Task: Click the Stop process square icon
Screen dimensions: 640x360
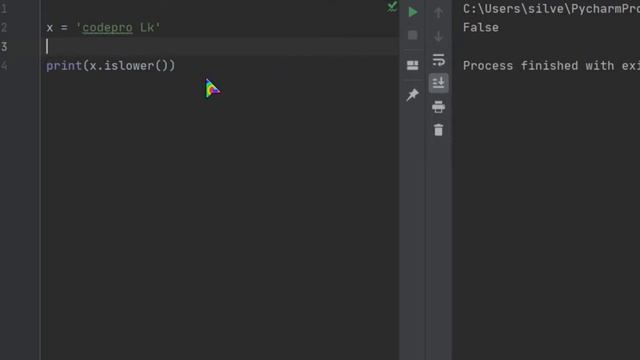Action: click(413, 35)
